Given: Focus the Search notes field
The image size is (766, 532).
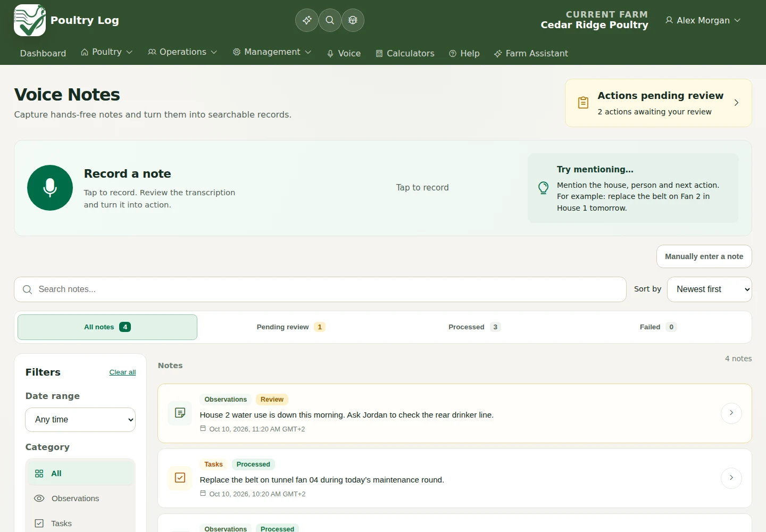Looking at the screenshot, I should click(x=320, y=289).
